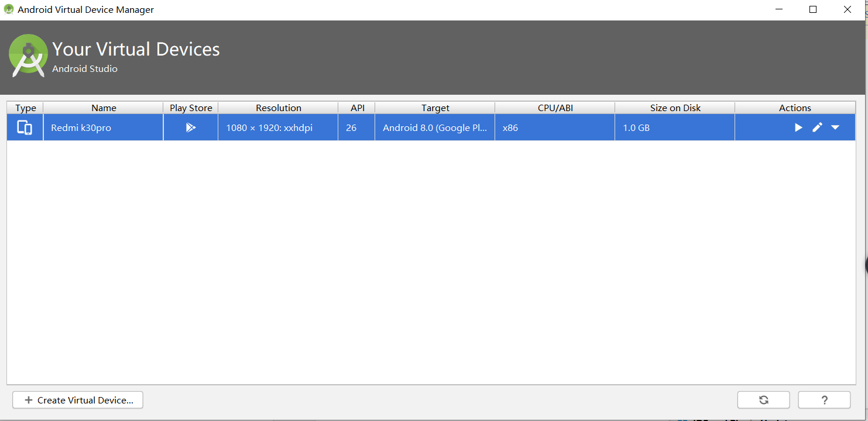Select the 'Redmi k30pro' name cell
868x421 pixels.
(x=104, y=127)
